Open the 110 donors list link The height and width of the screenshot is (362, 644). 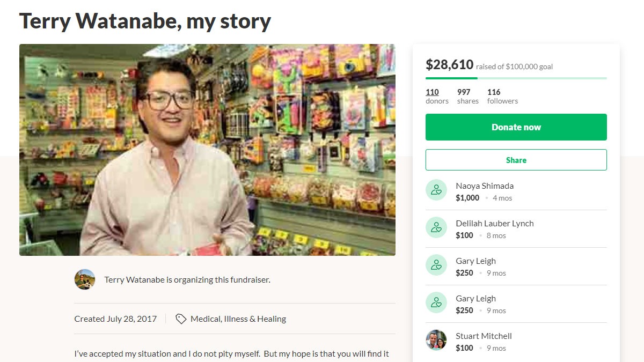tap(433, 92)
